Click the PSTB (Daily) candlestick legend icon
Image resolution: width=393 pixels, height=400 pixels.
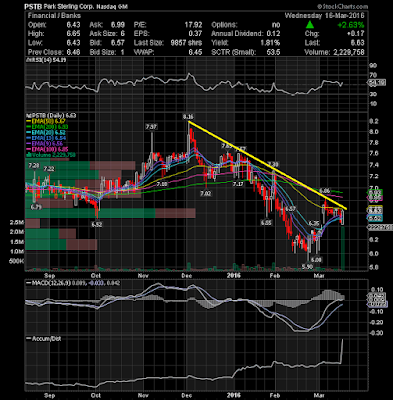(x=28, y=116)
